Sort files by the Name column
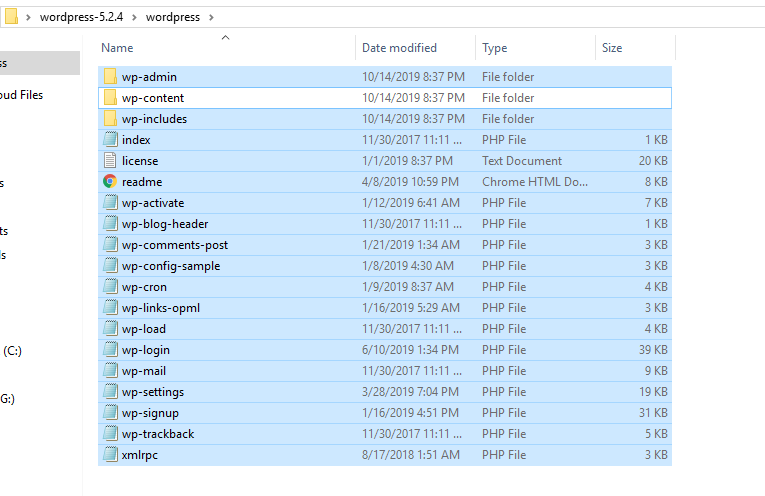 pyautogui.click(x=117, y=48)
